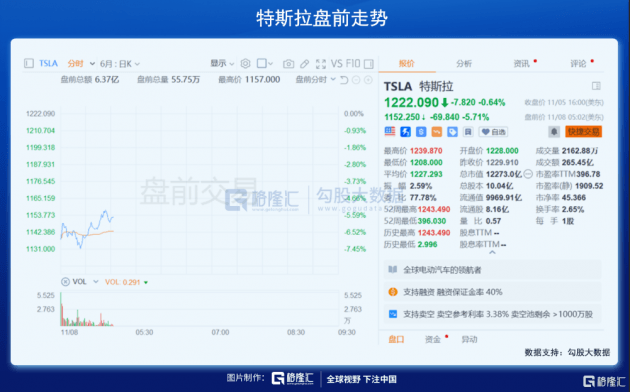This screenshot has width=630, height=392.
Task: Open chart settings gear icon
Action: (x=245, y=63)
